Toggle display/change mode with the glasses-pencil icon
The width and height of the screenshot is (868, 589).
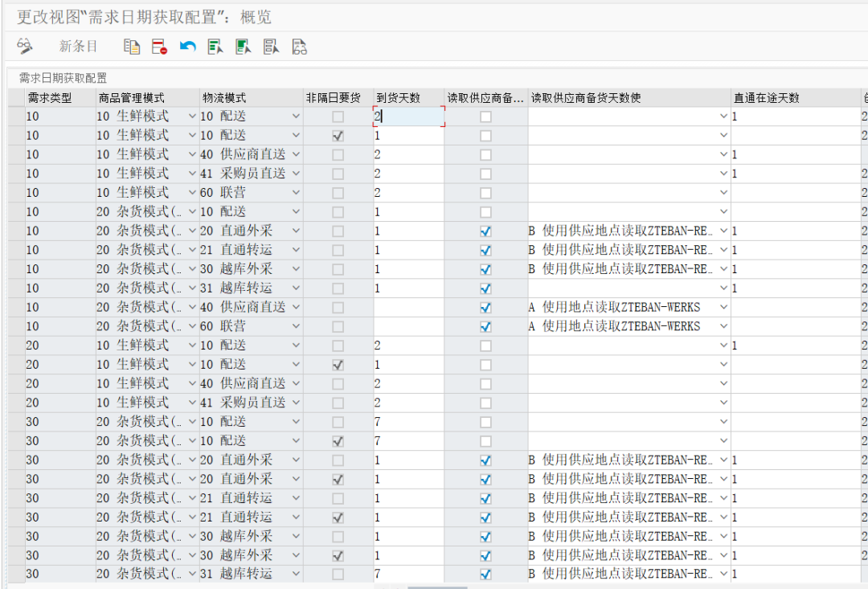click(24, 47)
